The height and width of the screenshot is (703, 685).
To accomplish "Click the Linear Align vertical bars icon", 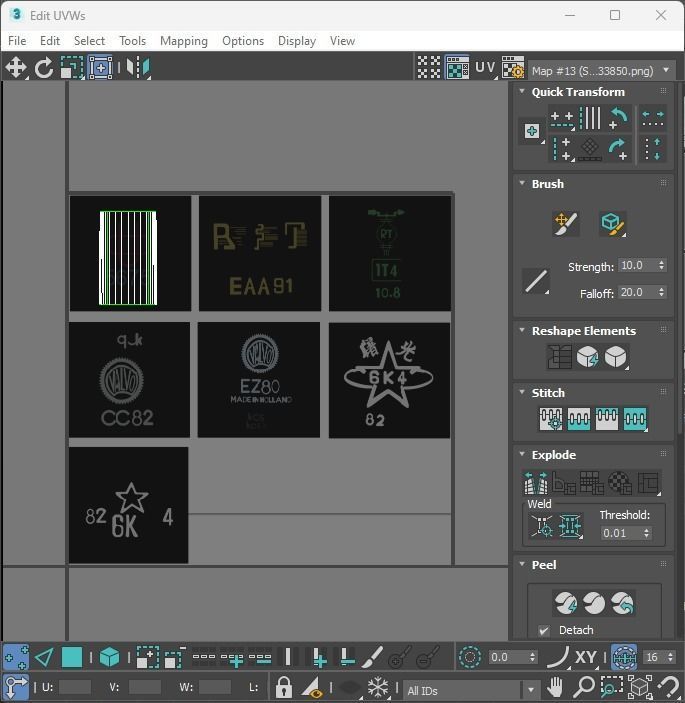I will (590, 119).
